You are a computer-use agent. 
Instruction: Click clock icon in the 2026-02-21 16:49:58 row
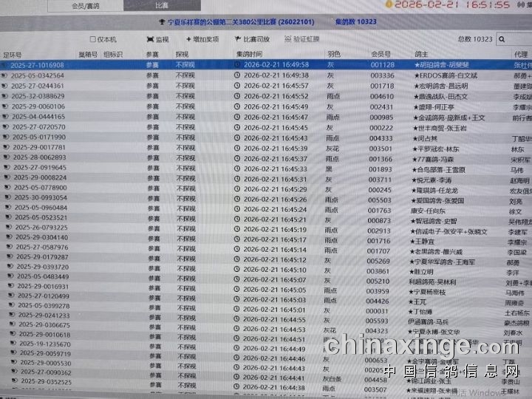point(237,65)
